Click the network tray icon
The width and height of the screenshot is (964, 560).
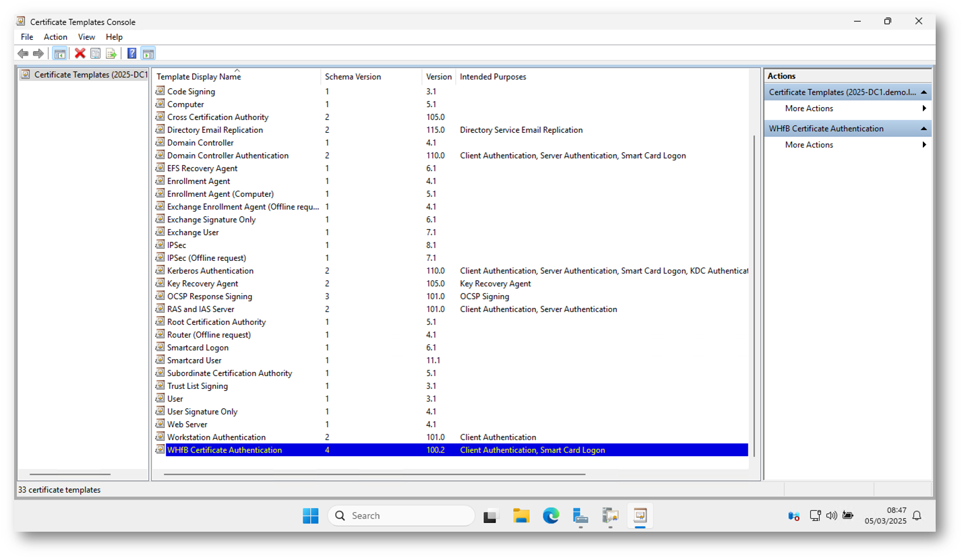click(815, 516)
